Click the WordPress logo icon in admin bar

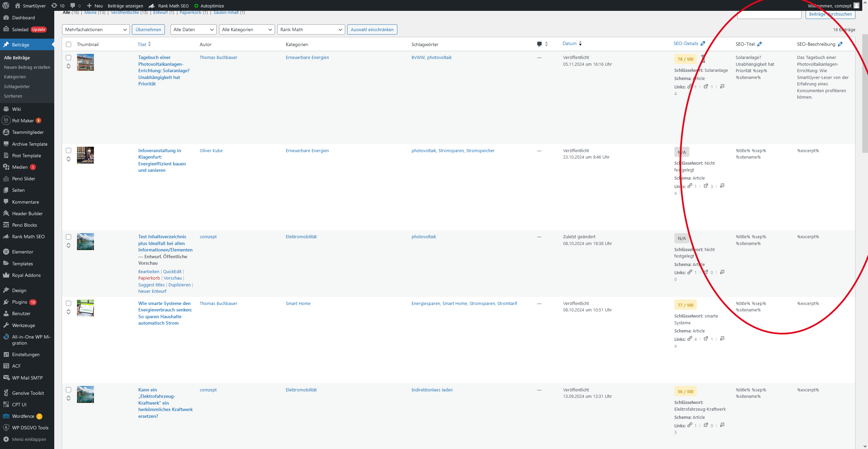coord(6,5)
